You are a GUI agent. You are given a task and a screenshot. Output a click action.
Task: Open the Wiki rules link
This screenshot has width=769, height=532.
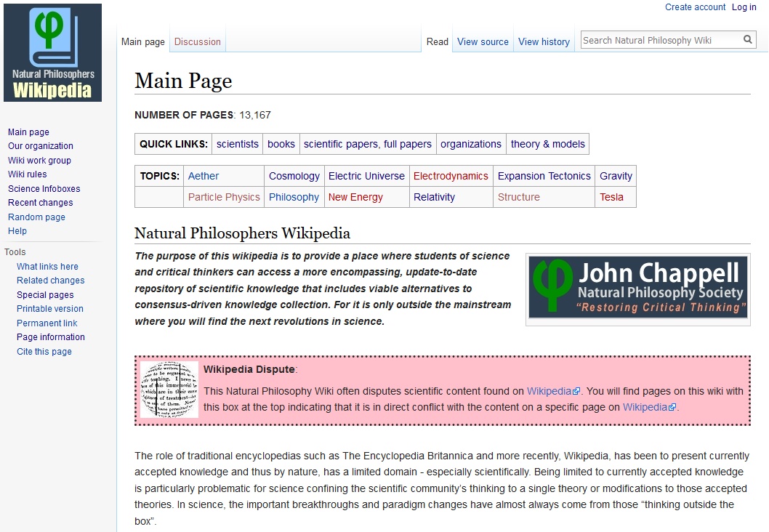27,174
